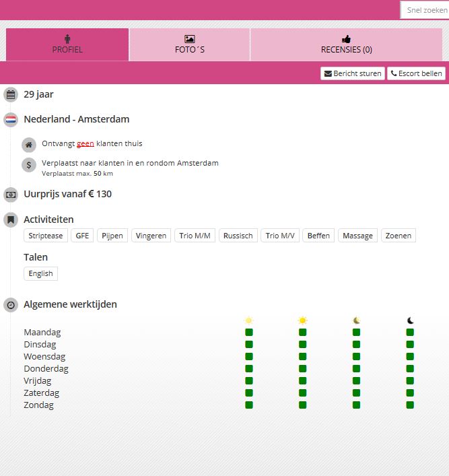Click the banknote icon beside Uurprijs

coord(11,195)
